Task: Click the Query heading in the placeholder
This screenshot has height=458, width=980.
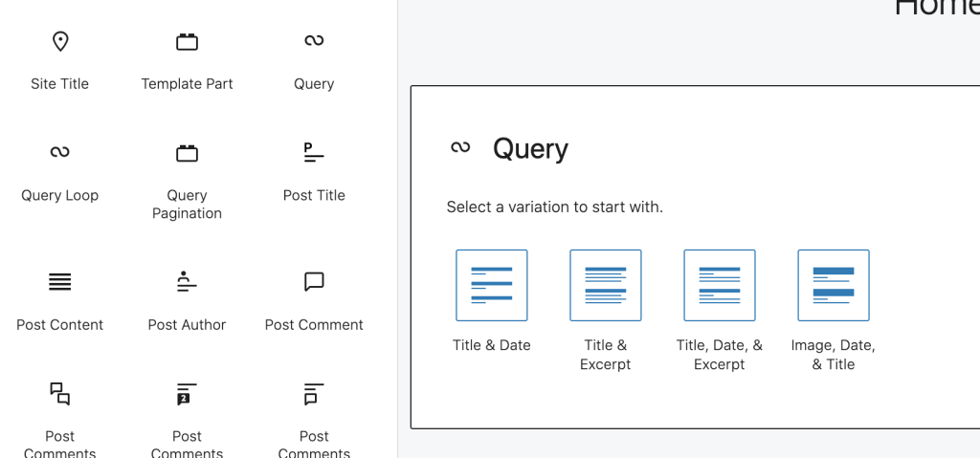Action: pyautogui.click(x=530, y=149)
